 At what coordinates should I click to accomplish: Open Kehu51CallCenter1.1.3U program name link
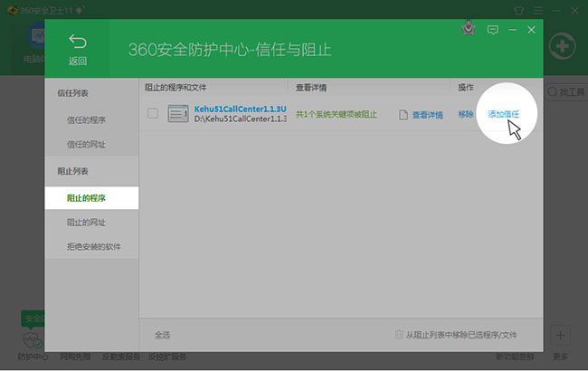(241, 109)
